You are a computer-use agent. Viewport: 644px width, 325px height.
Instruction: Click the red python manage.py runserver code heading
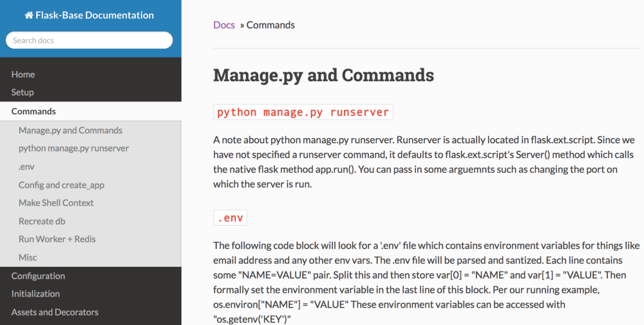[303, 112]
